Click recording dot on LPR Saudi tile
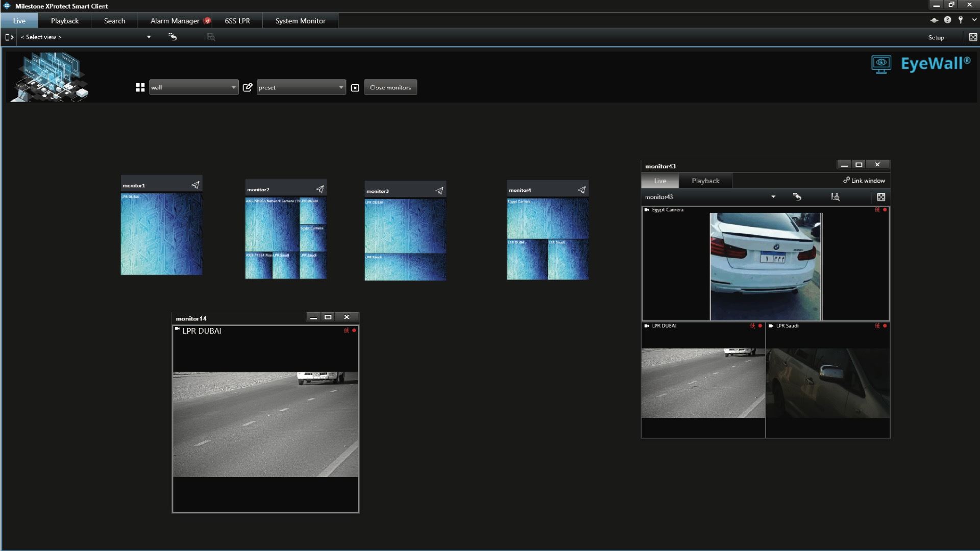980x551 pixels. click(x=885, y=325)
